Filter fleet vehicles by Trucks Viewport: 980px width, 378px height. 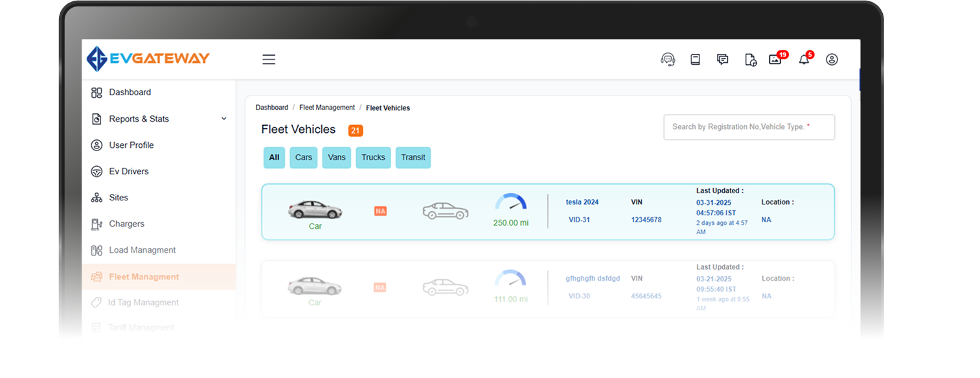pos(373,158)
